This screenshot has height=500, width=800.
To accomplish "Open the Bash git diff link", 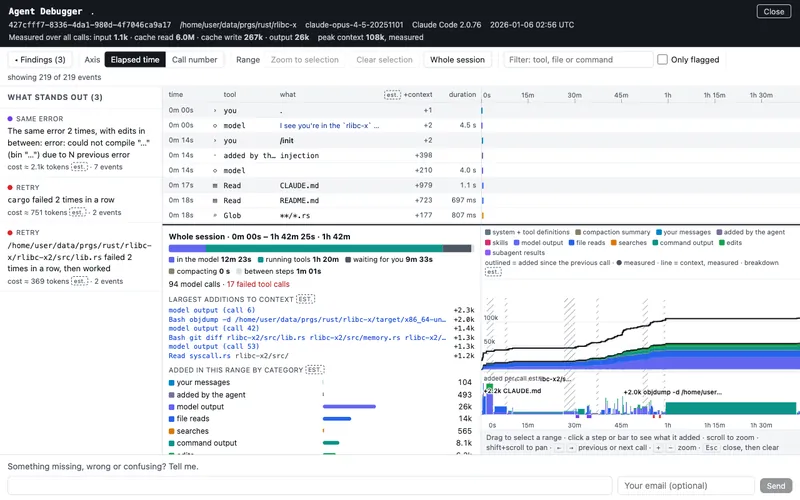I will pyautogui.click(x=307, y=338).
